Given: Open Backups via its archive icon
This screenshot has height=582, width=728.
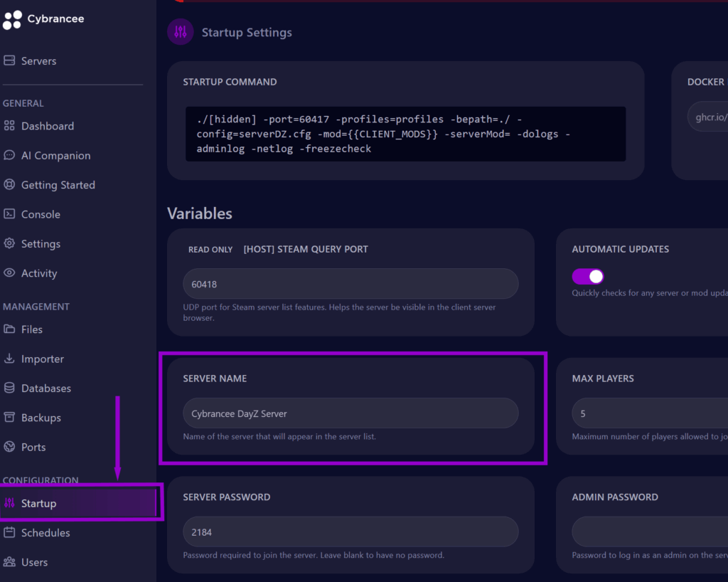Looking at the screenshot, I should (x=10, y=418).
